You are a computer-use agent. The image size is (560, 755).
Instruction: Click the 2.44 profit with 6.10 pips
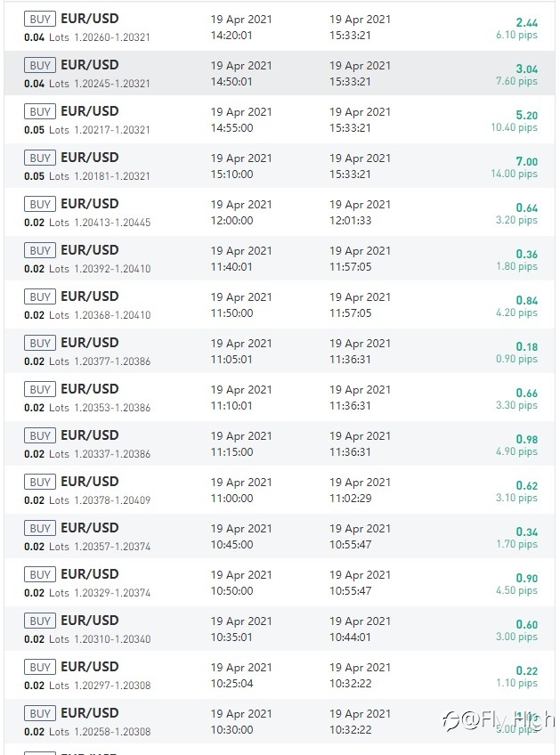[x=516, y=28]
